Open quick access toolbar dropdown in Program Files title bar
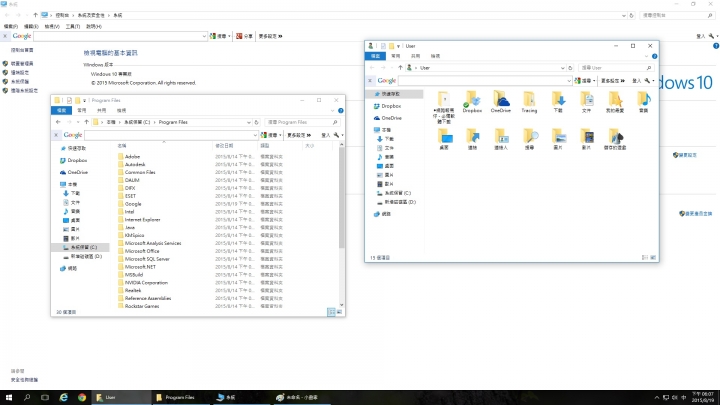The width and height of the screenshot is (720, 405). (84, 100)
